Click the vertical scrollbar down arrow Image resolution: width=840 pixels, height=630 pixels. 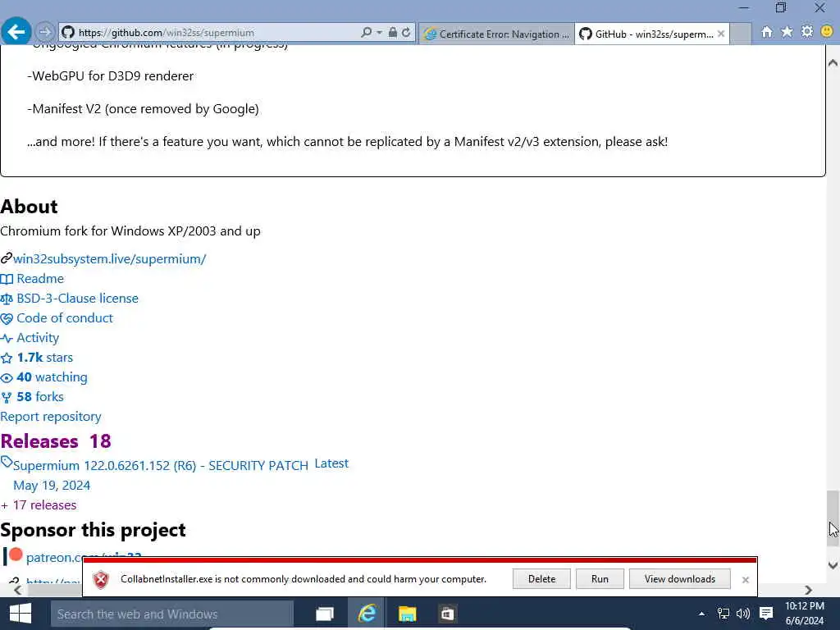(833, 565)
